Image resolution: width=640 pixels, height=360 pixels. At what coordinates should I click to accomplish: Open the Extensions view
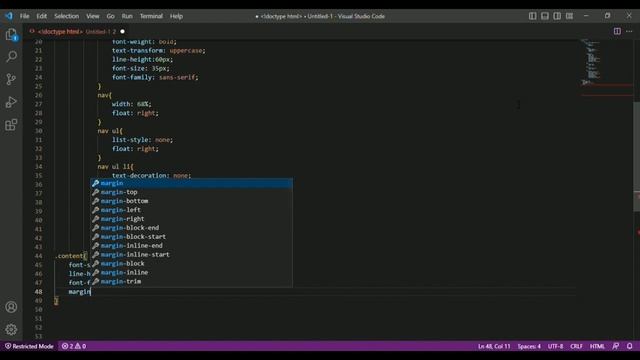pyautogui.click(x=11, y=124)
